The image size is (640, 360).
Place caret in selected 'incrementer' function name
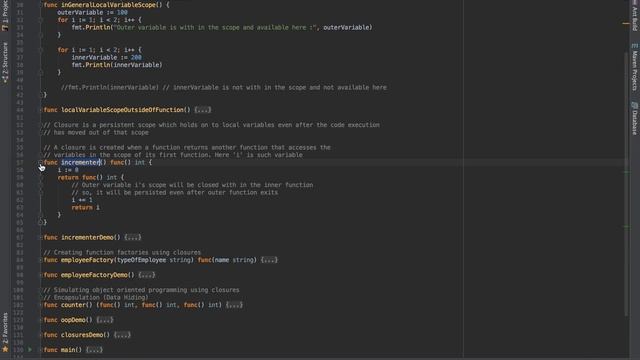pos(80,162)
